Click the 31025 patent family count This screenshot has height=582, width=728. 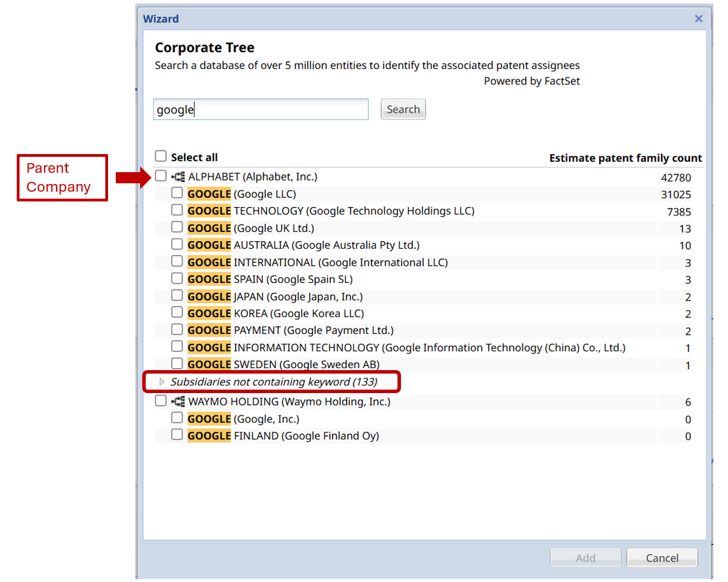pyautogui.click(x=676, y=194)
